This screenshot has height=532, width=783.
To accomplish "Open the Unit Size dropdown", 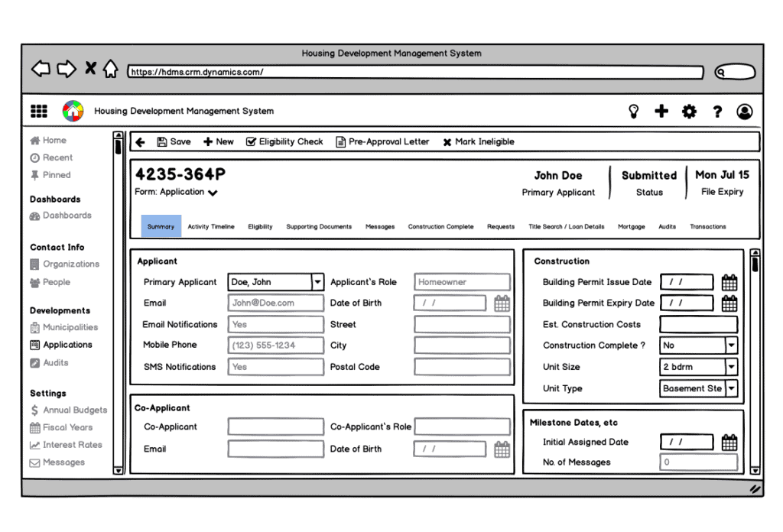I will [x=731, y=367].
